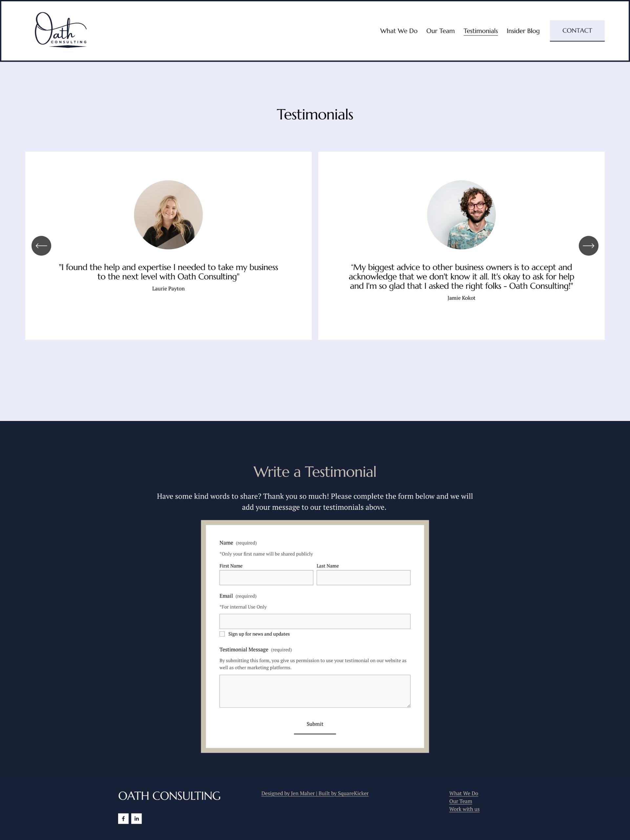Click the Submit button on form
The image size is (630, 840).
(314, 724)
